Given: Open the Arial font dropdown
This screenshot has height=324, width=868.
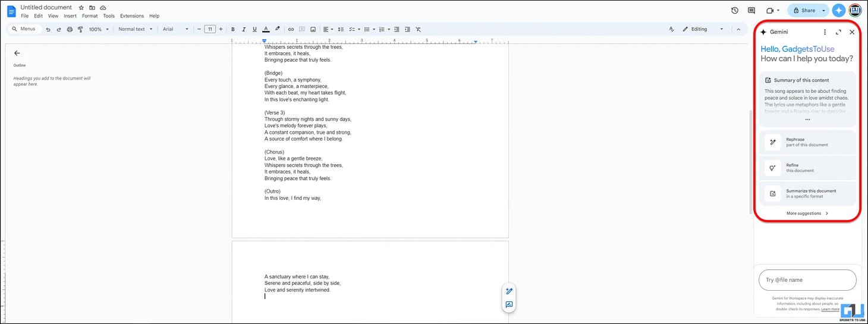Looking at the screenshot, I should [175, 29].
